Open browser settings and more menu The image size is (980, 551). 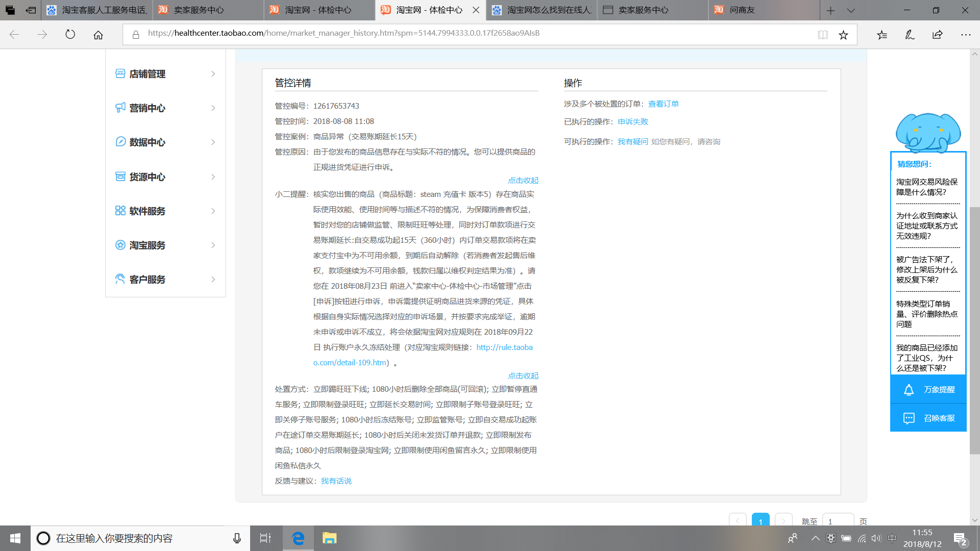point(966,35)
